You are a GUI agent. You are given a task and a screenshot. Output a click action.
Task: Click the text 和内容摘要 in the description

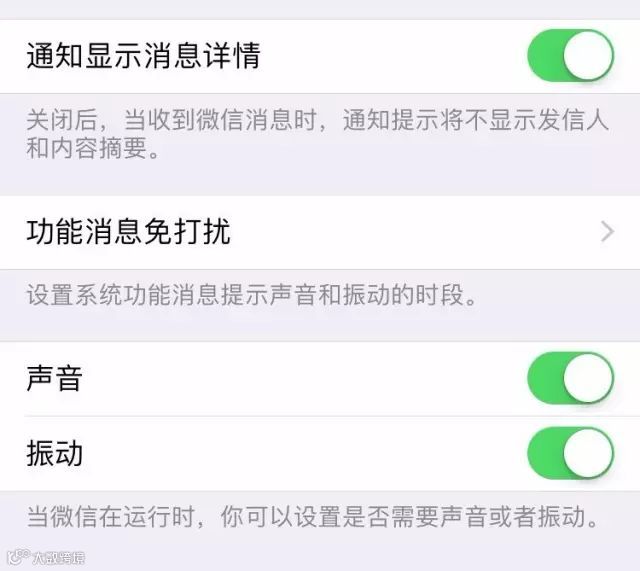pos(87,148)
